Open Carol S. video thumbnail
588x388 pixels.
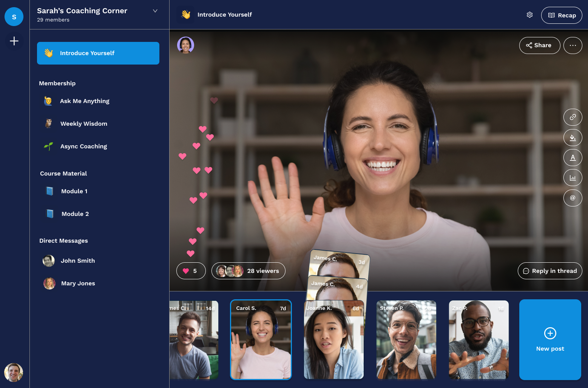click(x=261, y=340)
